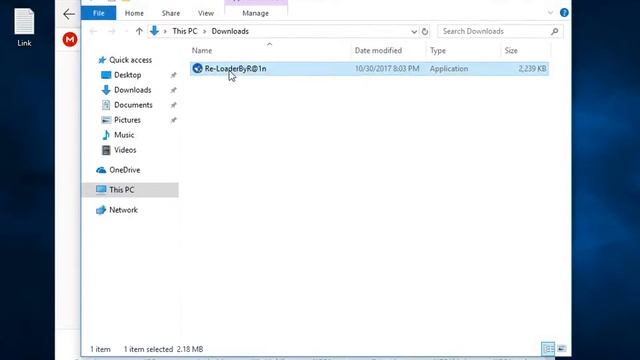
Task: Select the View ribbon tab
Action: tap(206, 13)
